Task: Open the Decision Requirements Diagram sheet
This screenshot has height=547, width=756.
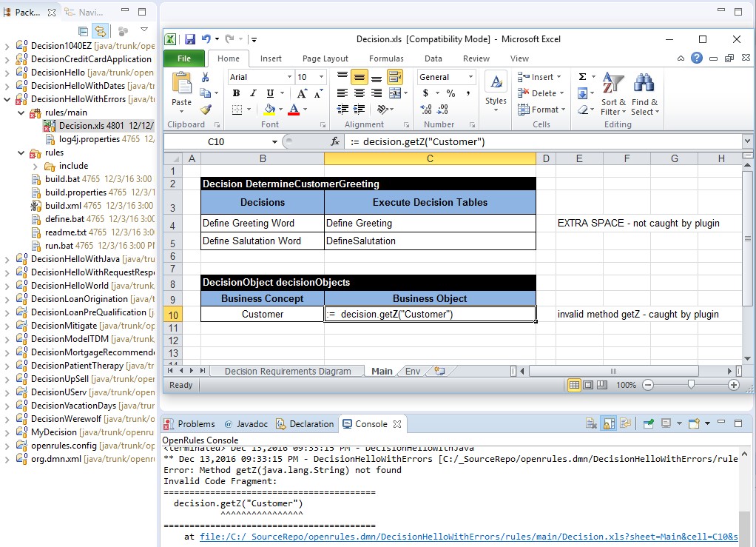Action: 287,371
